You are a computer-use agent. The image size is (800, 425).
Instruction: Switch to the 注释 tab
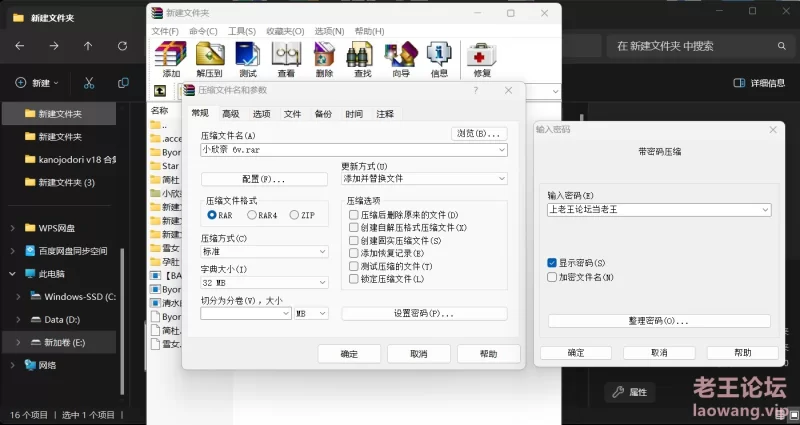point(385,114)
